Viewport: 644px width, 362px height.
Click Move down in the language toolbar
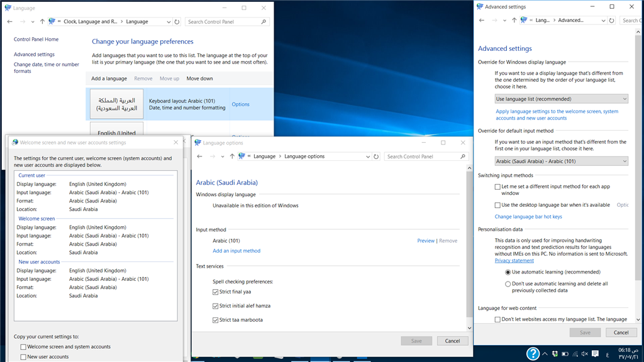[x=199, y=79]
